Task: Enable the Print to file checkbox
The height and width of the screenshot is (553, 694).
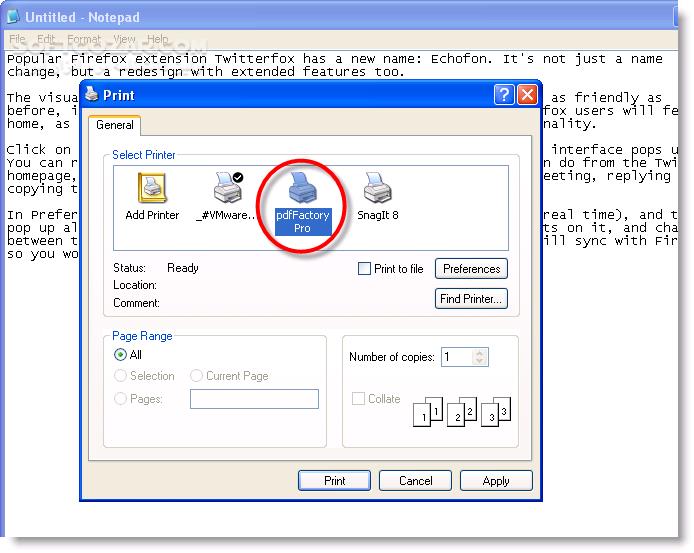Action: [x=364, y=268]
